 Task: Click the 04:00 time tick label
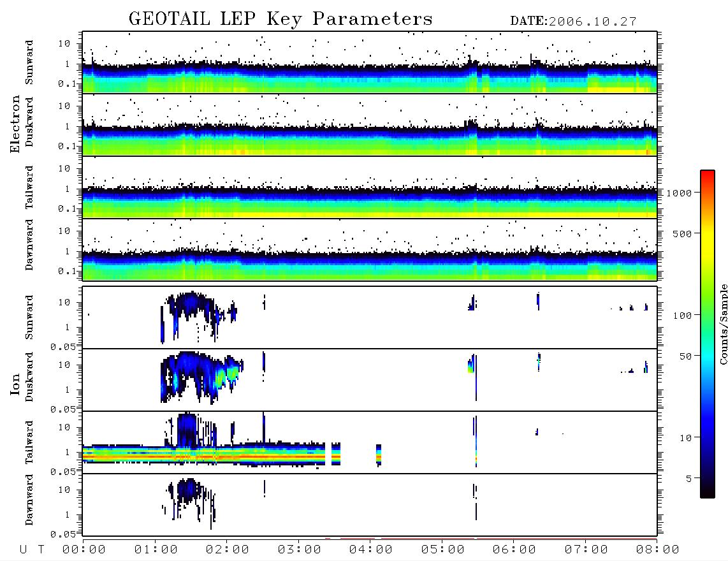tap(371, 550)
